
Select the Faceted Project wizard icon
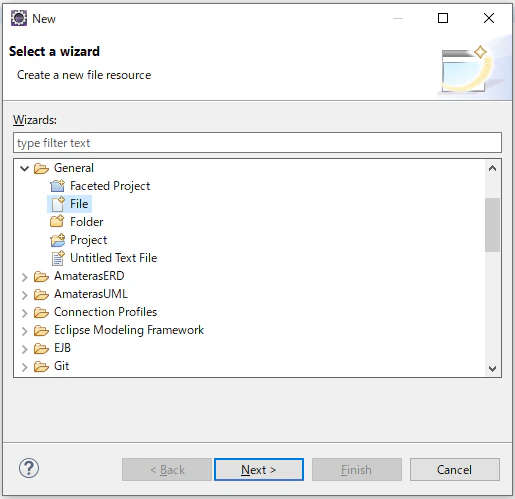pos(57,186)
